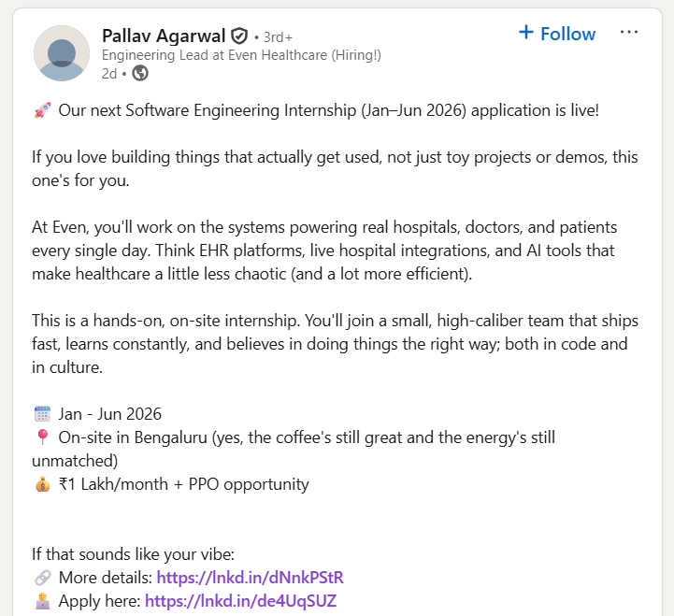Click the rocket emoji at the post start

point(42,110)
